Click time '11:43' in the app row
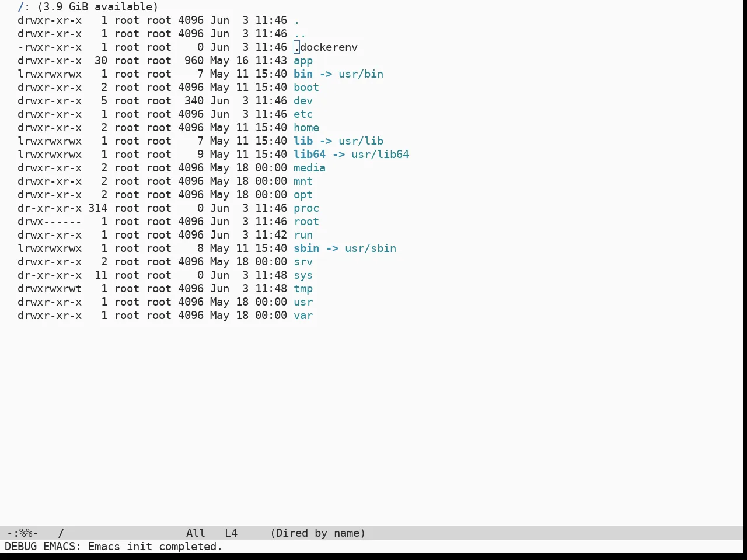 [271, 61]
